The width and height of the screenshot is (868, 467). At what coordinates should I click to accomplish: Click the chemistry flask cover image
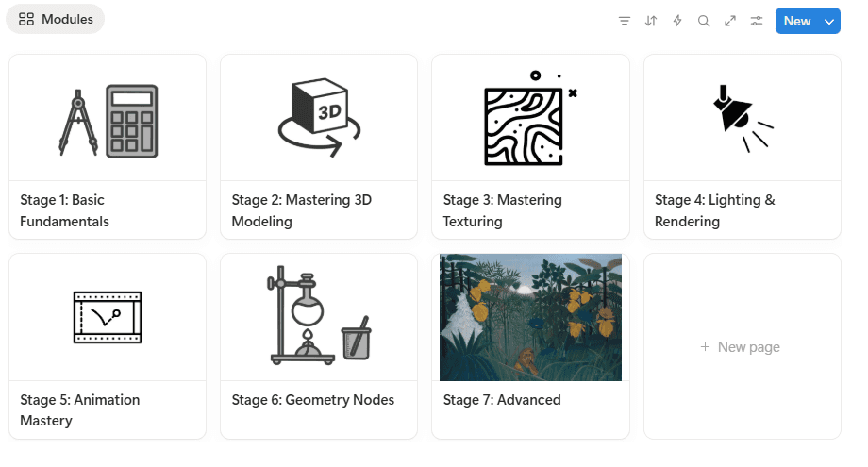[319, 317]
